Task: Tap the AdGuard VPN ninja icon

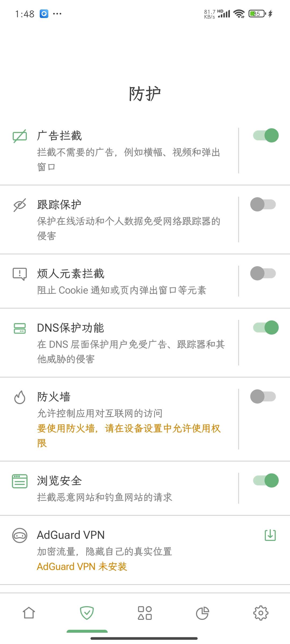Action: click(20, 535)
